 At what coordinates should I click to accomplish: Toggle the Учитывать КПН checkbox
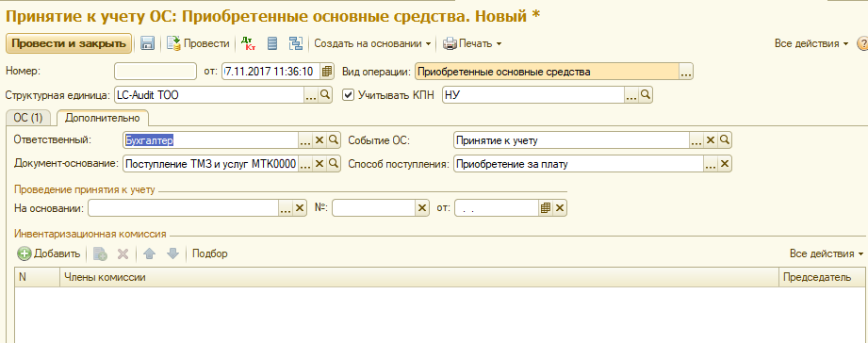click(x=348, y=95)
